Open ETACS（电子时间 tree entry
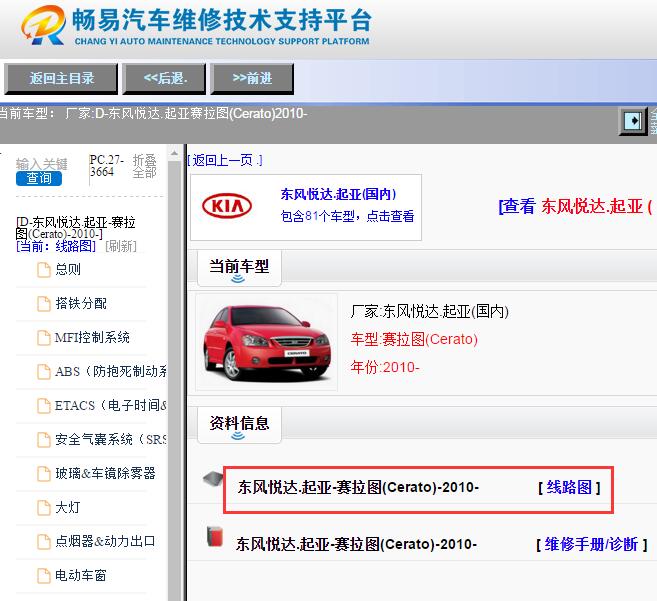 pyautogui.click(x=111, y=405)
